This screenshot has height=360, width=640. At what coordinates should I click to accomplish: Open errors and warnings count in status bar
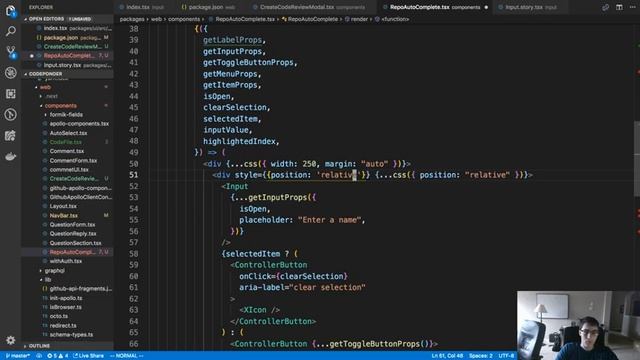(58, 356)
